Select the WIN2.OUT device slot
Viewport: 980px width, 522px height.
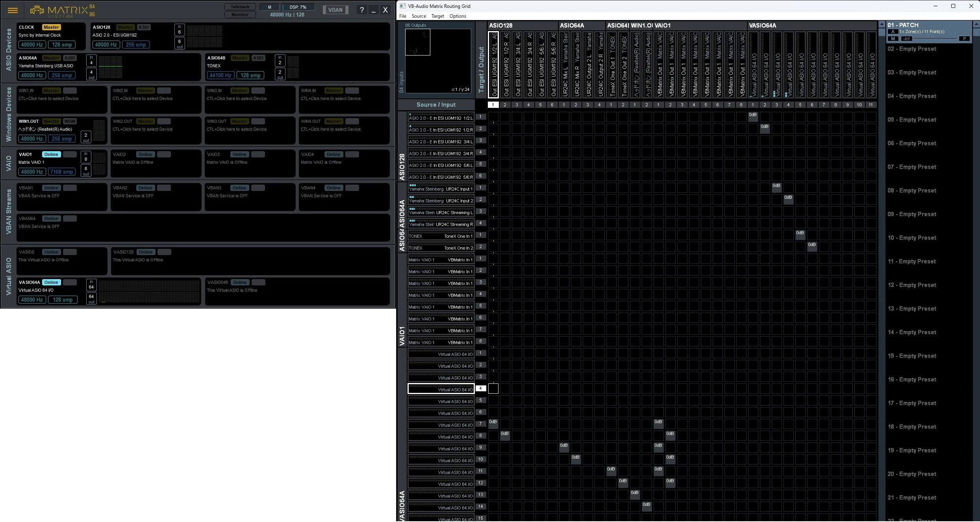point(156,130)
